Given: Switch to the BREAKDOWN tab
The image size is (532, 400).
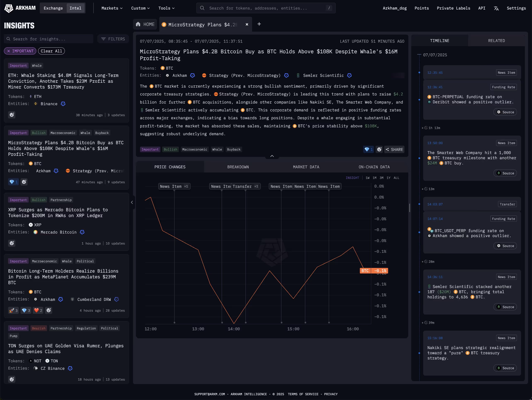Looking at the screenshot, I should point(238,167).
